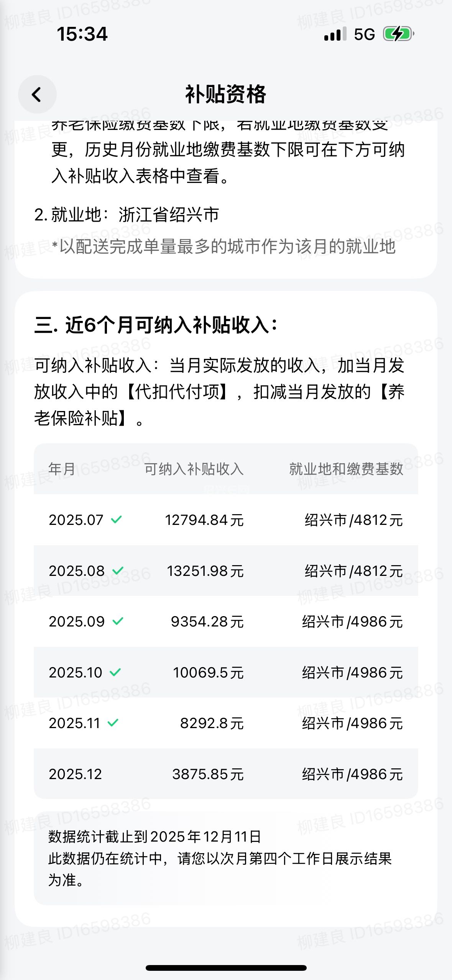Click the green checkmark beside 2025.09
The width and height of the screenshot is (452, 980).
pos(118,621)
